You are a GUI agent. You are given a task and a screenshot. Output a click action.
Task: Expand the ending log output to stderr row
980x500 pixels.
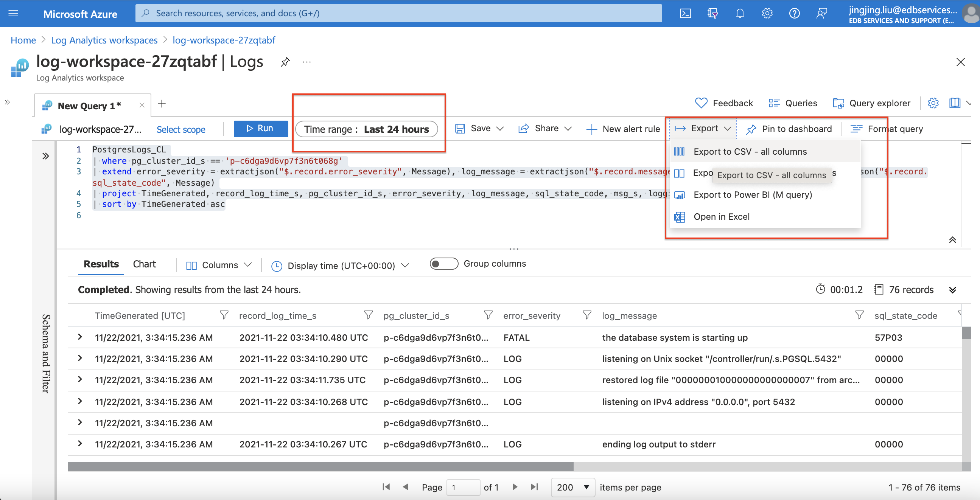pyautogui.click(x=80, y=443)
